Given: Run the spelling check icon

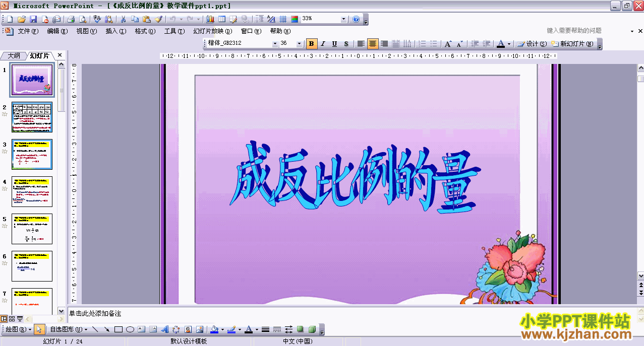Looking at the screenshot, I should pos(97,19).
